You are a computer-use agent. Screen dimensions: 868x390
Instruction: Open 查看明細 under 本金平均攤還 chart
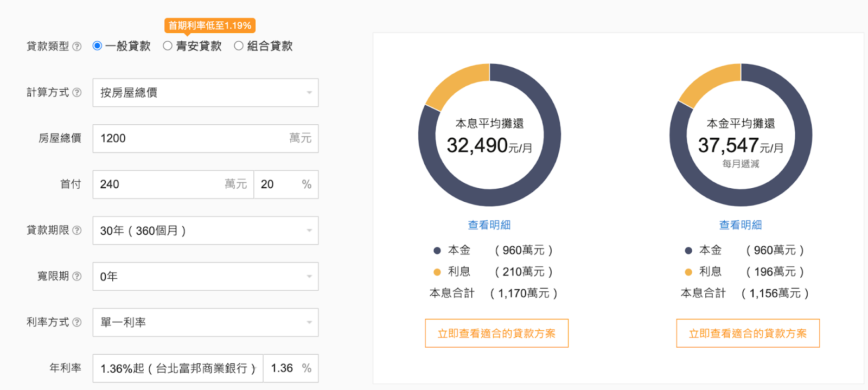(741, 225)
